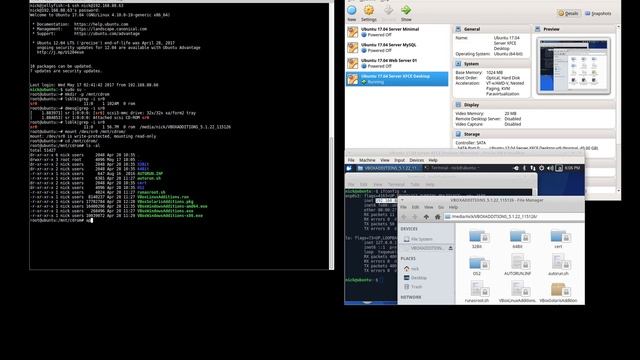Open Help menu in File Manager
640x360 pixels.
pyautogui.click(x=453, y=207)
